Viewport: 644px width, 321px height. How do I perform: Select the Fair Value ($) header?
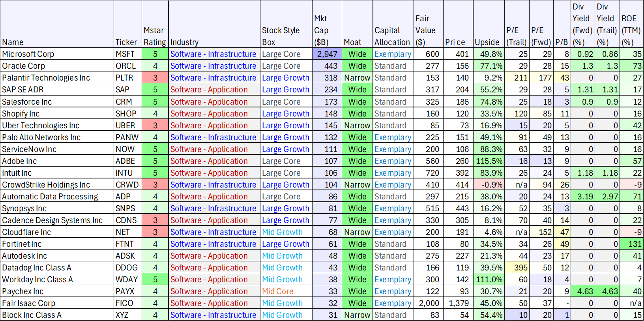[x=429, y=24]
